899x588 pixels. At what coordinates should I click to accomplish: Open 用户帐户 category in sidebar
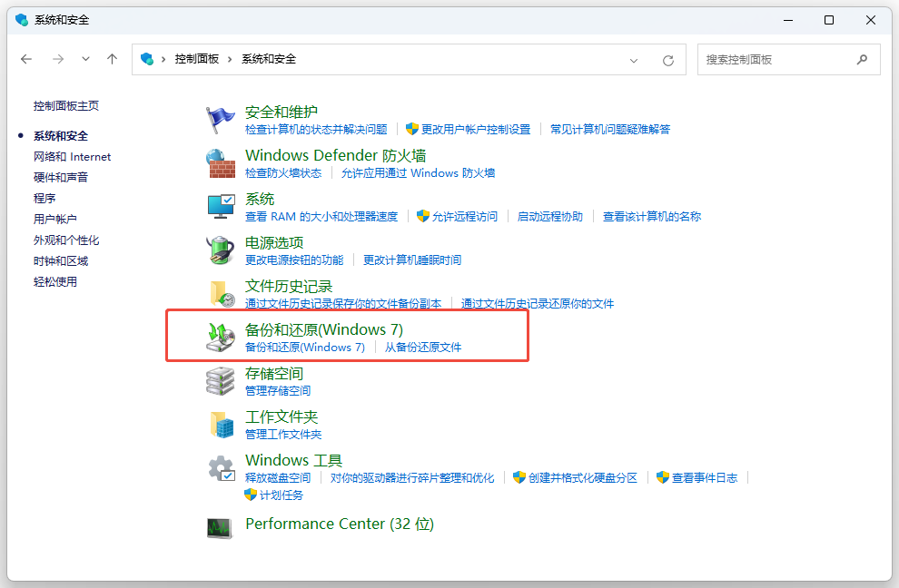55,219
